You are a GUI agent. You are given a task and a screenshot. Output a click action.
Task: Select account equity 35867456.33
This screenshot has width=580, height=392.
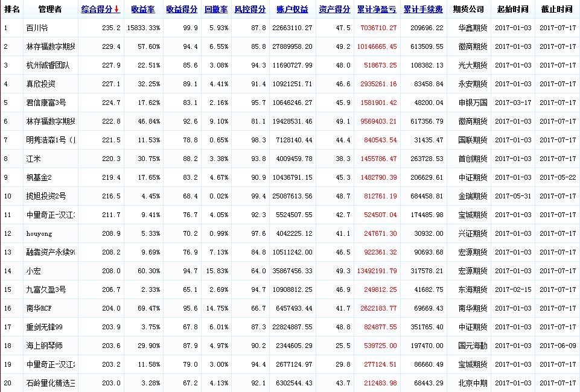click(x=292, y=271)
